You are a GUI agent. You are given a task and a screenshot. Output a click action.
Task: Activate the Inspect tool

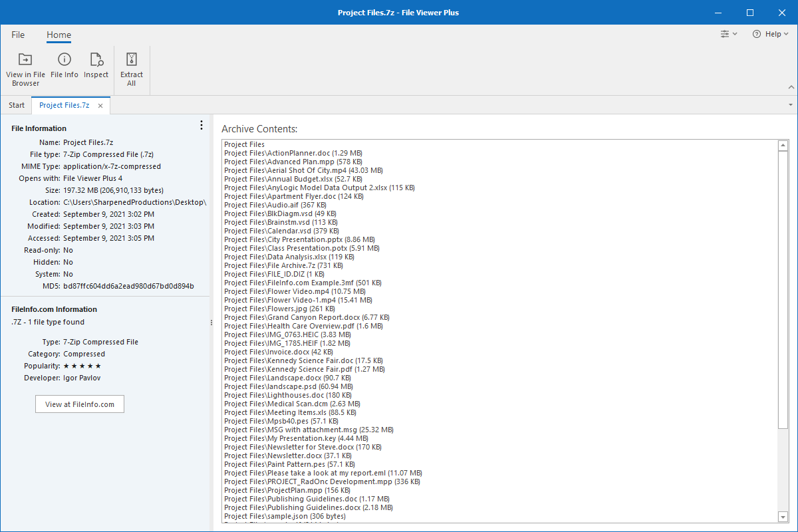click(96, 66)
